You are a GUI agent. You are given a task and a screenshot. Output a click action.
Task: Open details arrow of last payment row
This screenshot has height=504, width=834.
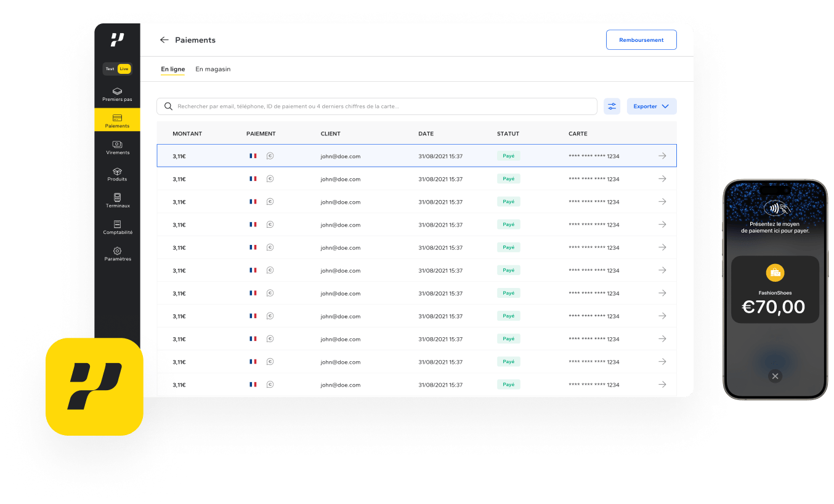[662, 385]
